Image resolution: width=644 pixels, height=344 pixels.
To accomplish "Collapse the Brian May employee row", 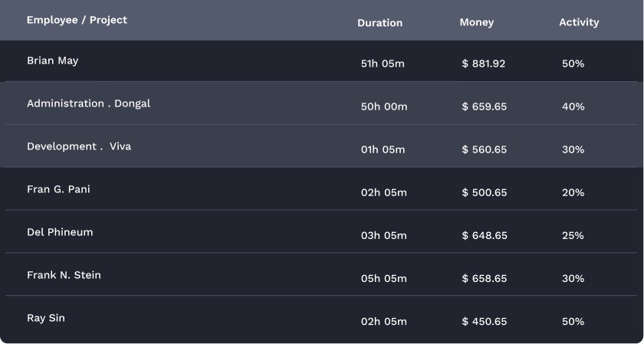I will pos(52,61).
